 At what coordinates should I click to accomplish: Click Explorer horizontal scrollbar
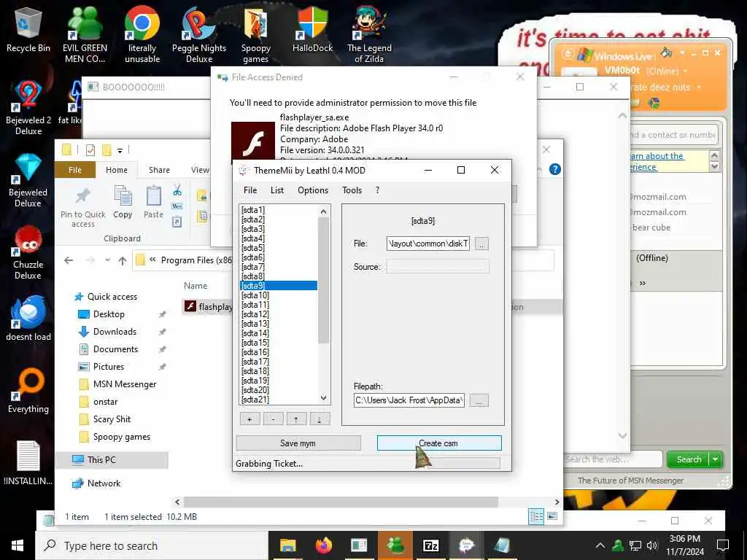coord(341,502)
